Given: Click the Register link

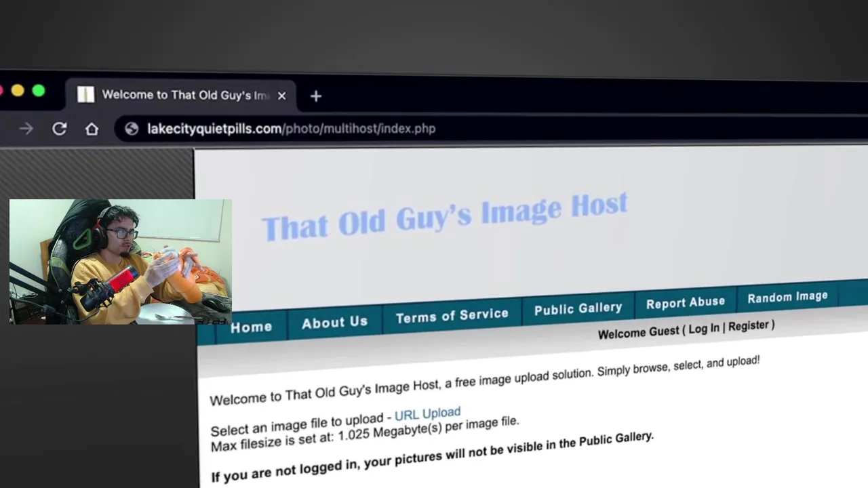Looking at the screenshot, I should point(748,326).
